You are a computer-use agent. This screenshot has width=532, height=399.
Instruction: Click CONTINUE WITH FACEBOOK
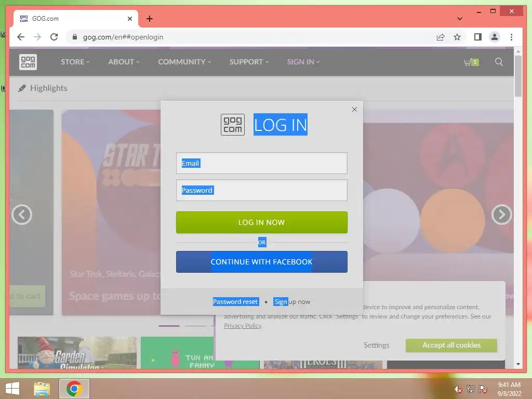(262, 262)
